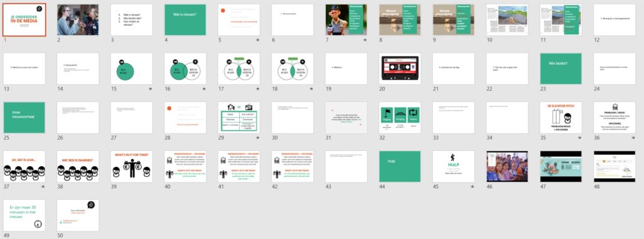
Task: Select the green 'Wat is nieuws?' slide
Action: [186, 19]
